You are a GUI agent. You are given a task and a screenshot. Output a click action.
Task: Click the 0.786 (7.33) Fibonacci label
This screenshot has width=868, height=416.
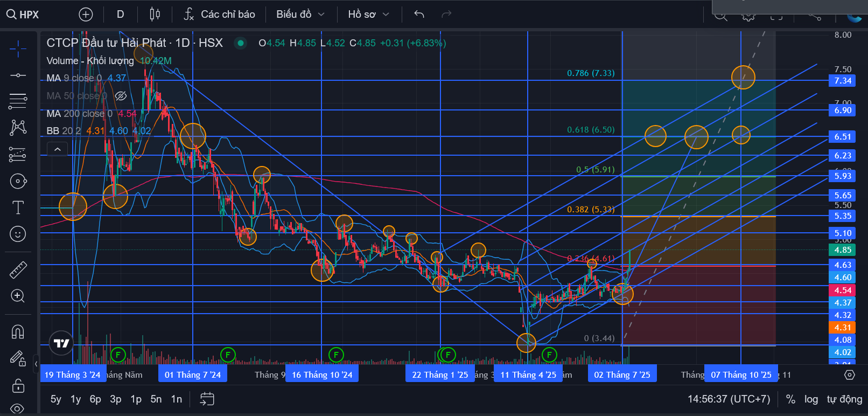click(591, 73)
